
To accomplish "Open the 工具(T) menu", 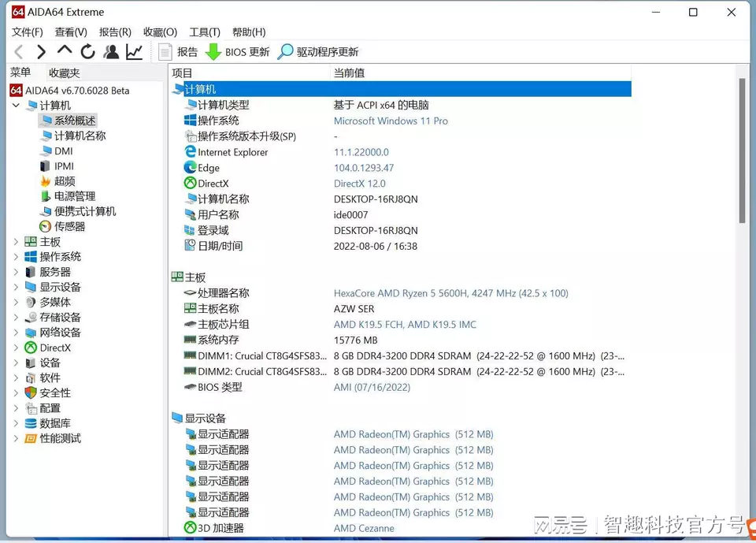I will [x=205, y=32].
